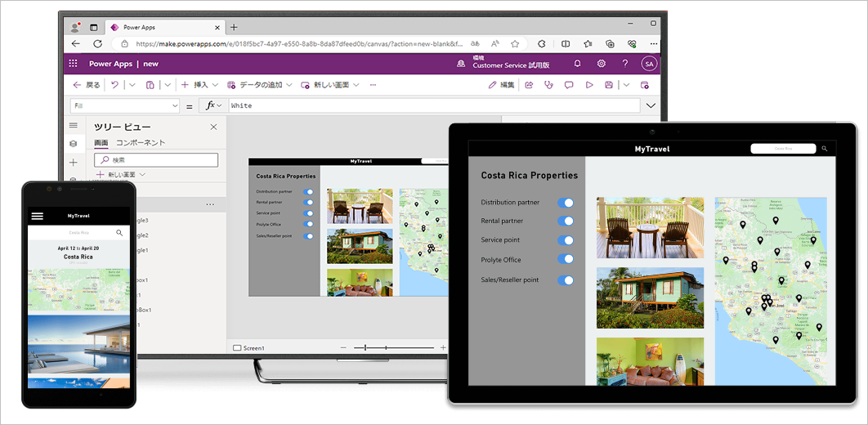The image size is (868, 425).
Task: Click the paste clipboard icon
Action: tap(150, 85)
